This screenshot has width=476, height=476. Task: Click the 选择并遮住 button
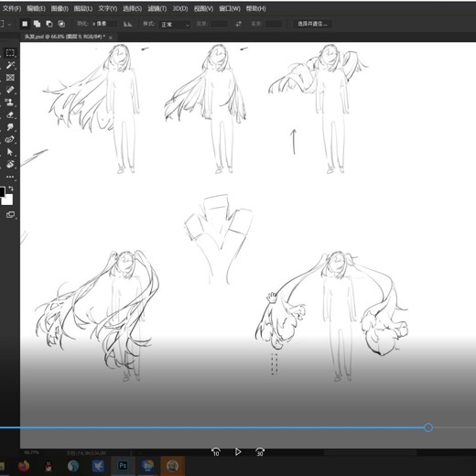tap(312, 24)
